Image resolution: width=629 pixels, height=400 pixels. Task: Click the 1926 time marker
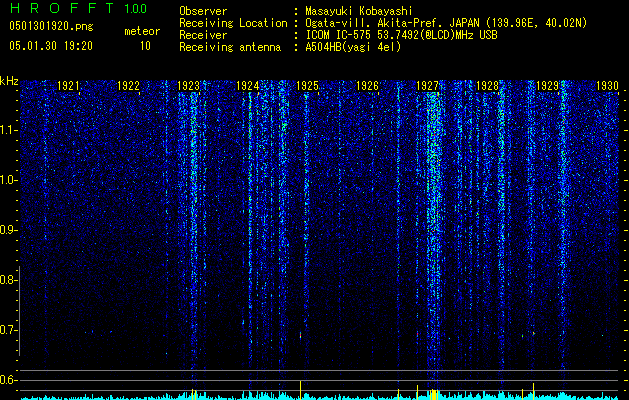[x=367, y=85]
